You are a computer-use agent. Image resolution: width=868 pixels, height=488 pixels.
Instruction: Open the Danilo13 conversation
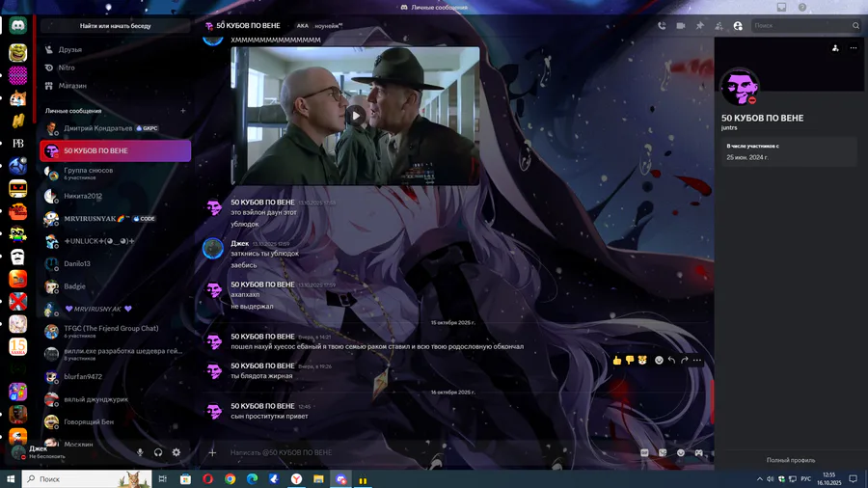point(115,264)
